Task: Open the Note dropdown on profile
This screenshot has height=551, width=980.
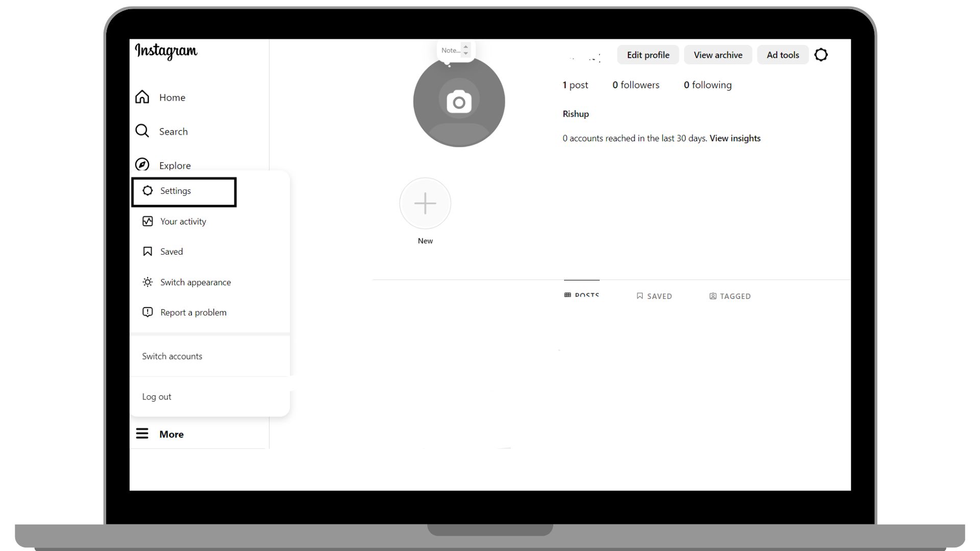Action: click(x=466, y=50)
